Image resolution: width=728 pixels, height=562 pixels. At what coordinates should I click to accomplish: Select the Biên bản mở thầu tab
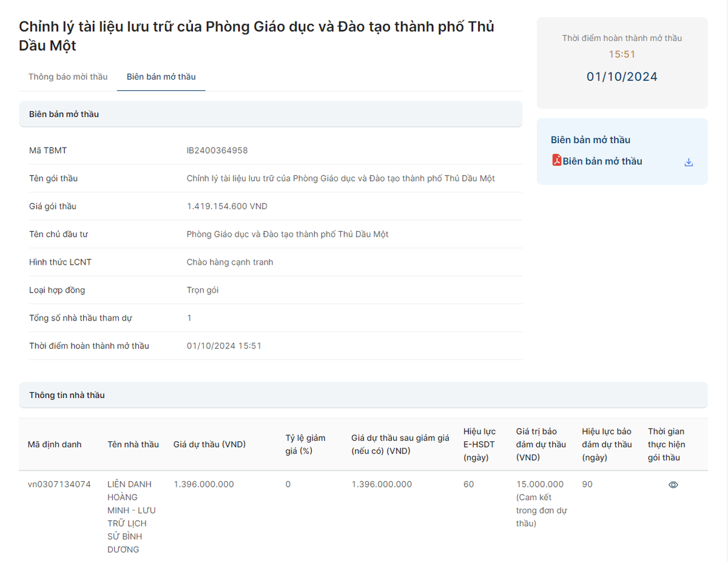[161, 76]
